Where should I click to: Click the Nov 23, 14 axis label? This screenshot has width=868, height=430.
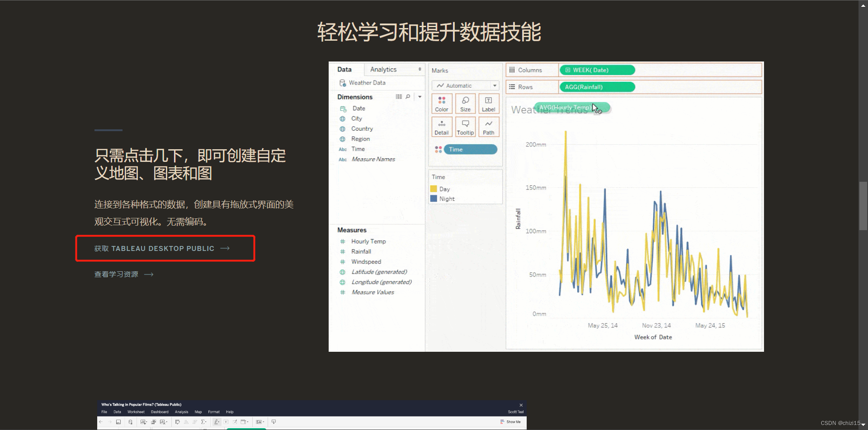656,326
